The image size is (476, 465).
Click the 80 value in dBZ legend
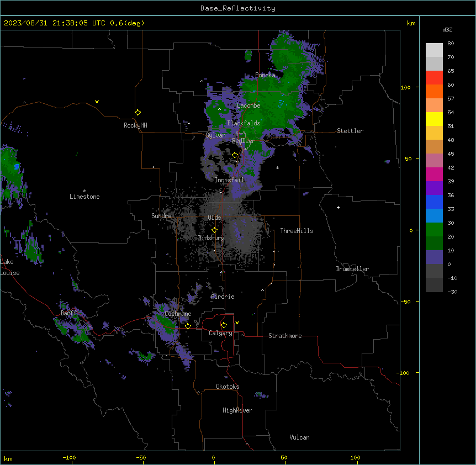tap(451, 44)
